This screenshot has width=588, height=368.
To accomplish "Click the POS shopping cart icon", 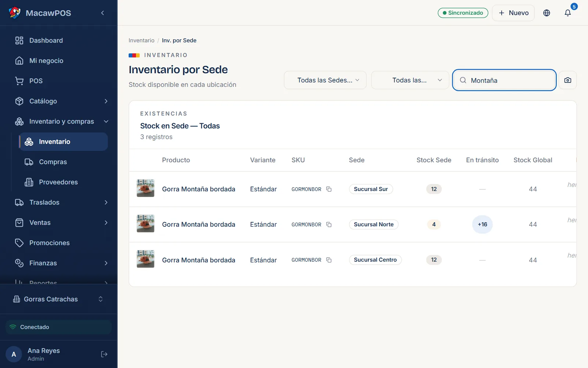I will pyautogui.click(x=19, y=81).
